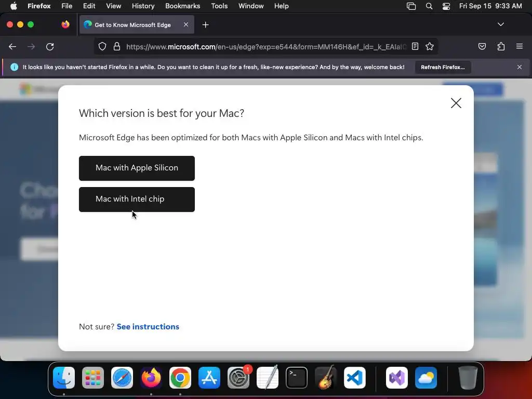Click the address bar URL field
The height and width of the screenshot is (399, 532).
pyautogui.click(x=265, y=46)
